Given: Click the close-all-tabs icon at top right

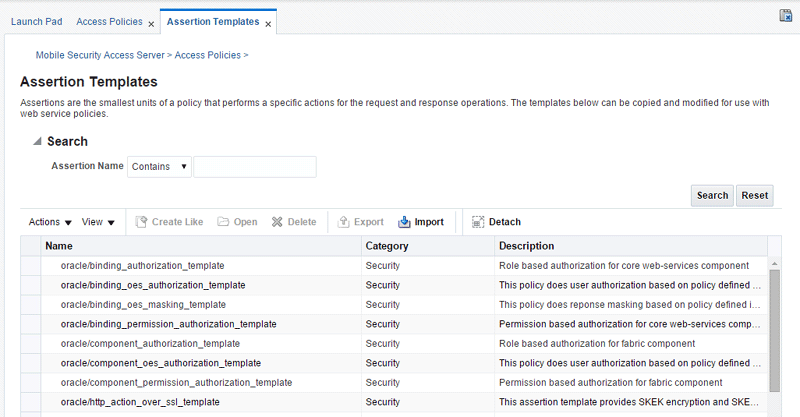Looking at the screenshot, I should point(786,16).
